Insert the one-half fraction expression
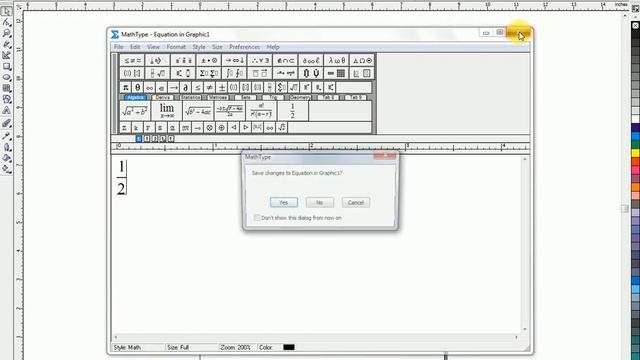 [x=293, y=111]
